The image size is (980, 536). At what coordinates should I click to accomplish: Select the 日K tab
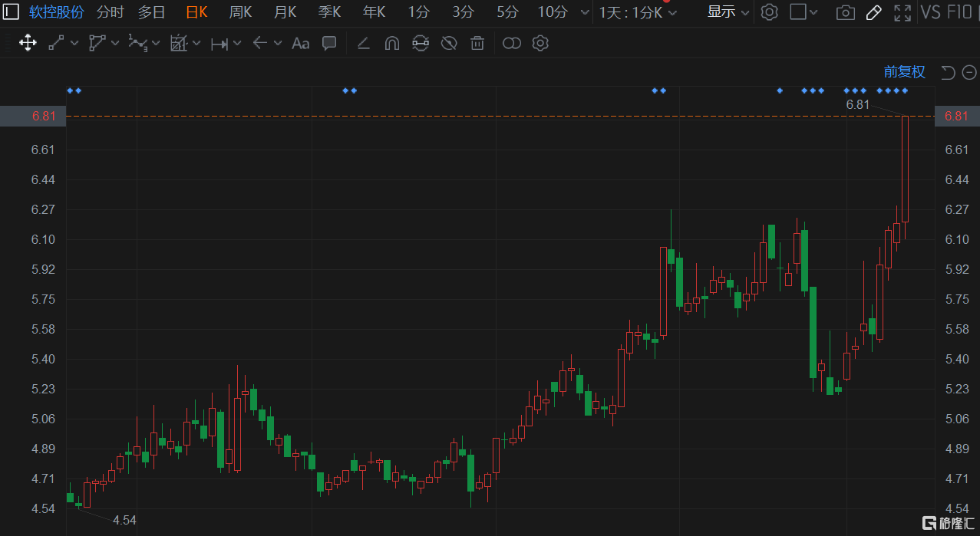click(196, 12)
